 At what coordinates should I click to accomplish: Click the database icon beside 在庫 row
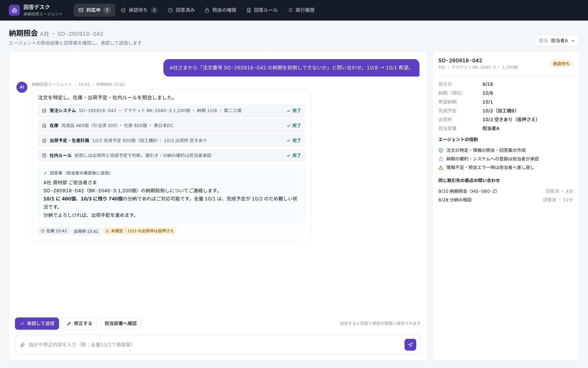pos(44,126)
